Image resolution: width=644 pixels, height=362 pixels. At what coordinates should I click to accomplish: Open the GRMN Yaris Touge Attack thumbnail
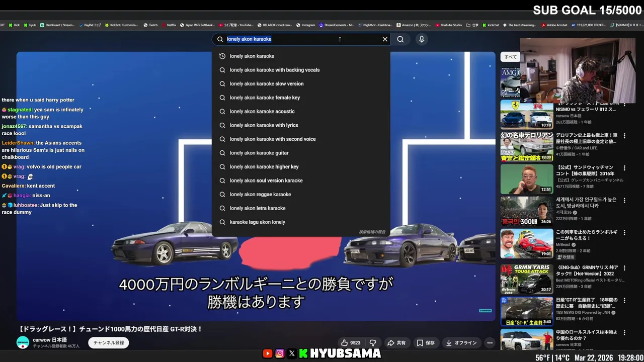click(x=527, y=279)
